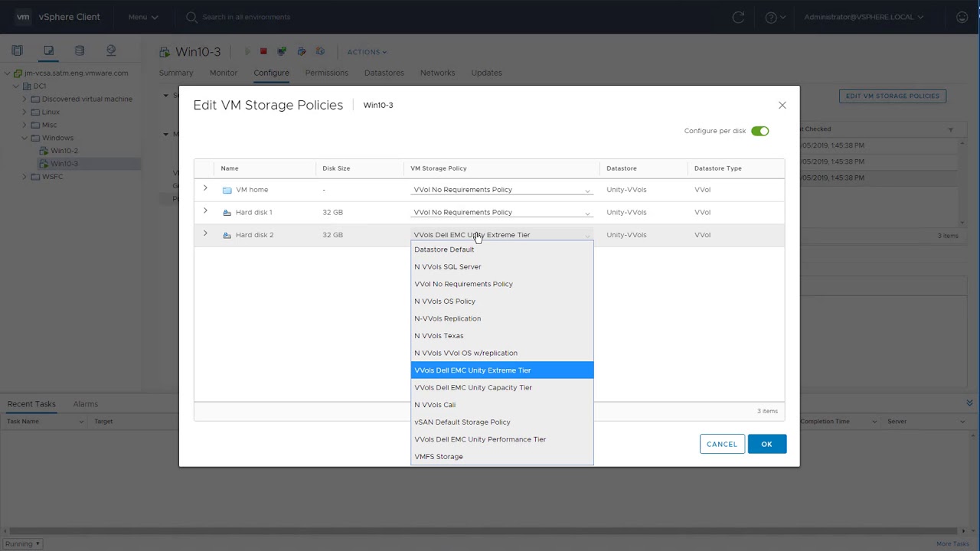Choose vSAN Default Storage Policy option

pyautogui.click(x=462, y=422)
